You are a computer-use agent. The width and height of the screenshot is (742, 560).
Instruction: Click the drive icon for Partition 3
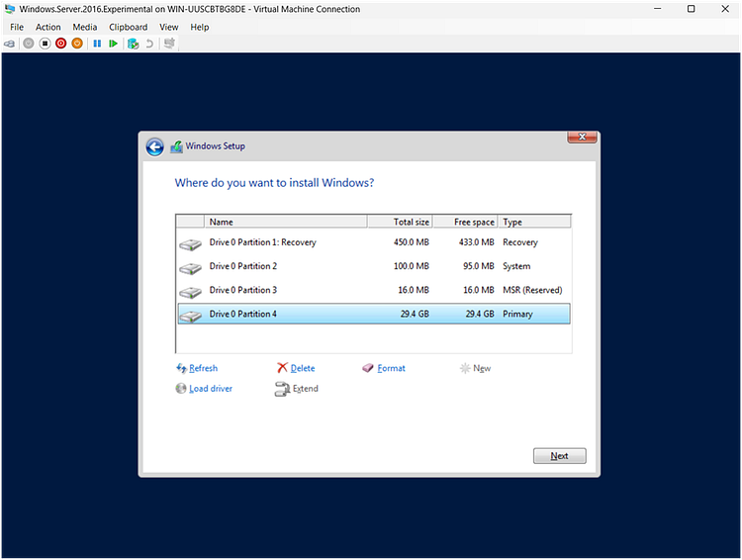point(191,293)
